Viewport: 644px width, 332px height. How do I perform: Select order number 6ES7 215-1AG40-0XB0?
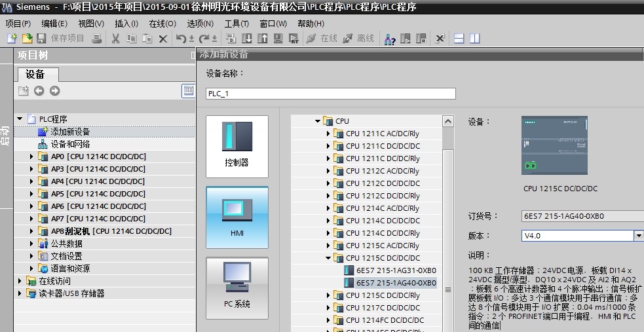(x=396, y=283)
